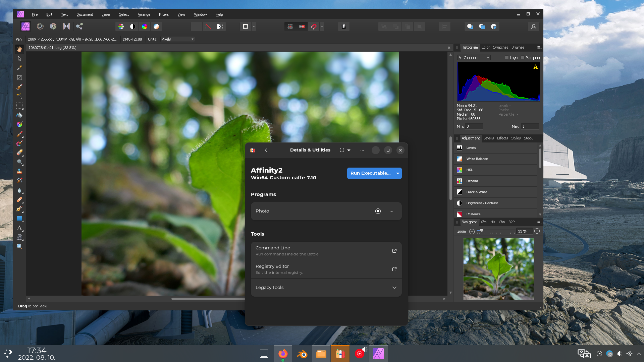Open the All Channels dropdown
Screen dimensions: 644x362
coord(473,57)
